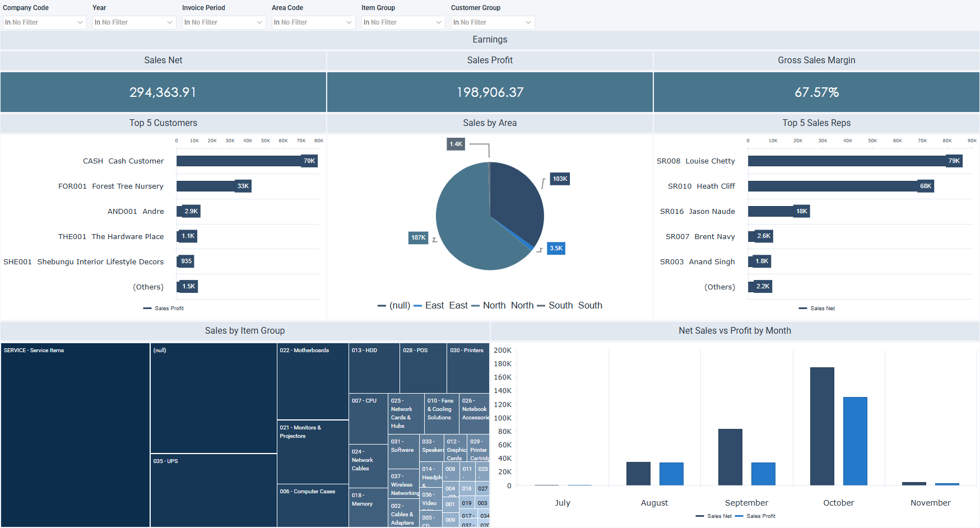Select the Brent Navy 2.6K bar label
This screenshot has width=980, height=528.
tap(764, 236)
